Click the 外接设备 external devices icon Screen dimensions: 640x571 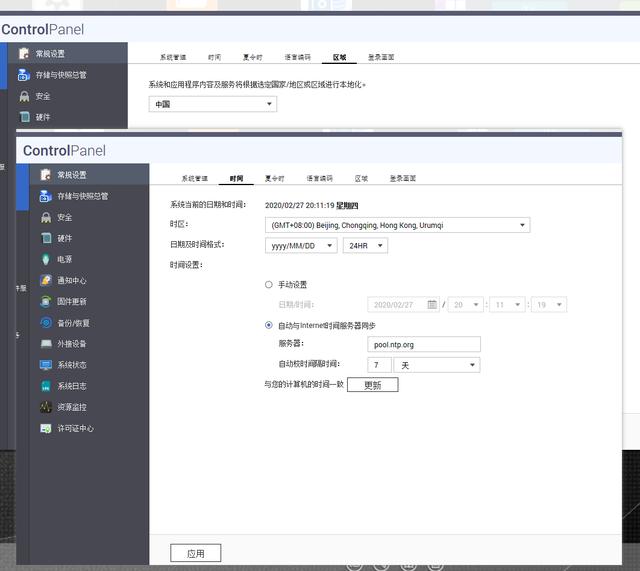coord(46,344)
